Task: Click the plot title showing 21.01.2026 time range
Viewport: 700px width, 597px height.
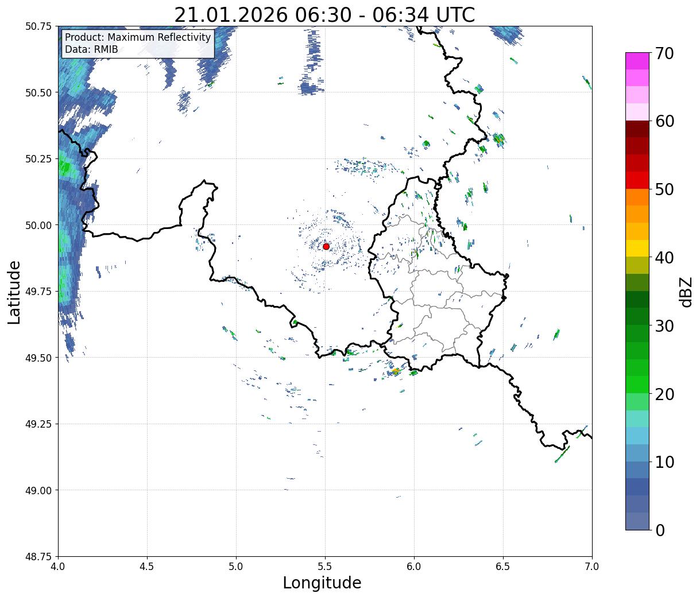Action: tap(324, 15)
